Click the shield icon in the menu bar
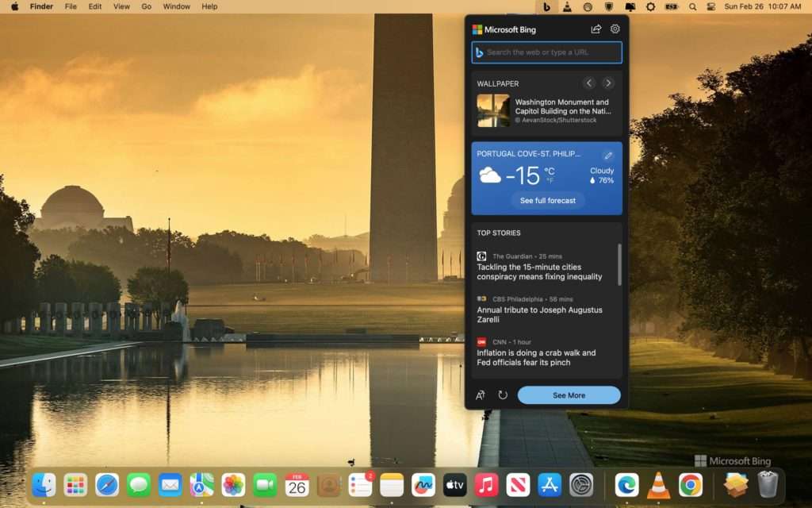 tap(609, 6)
